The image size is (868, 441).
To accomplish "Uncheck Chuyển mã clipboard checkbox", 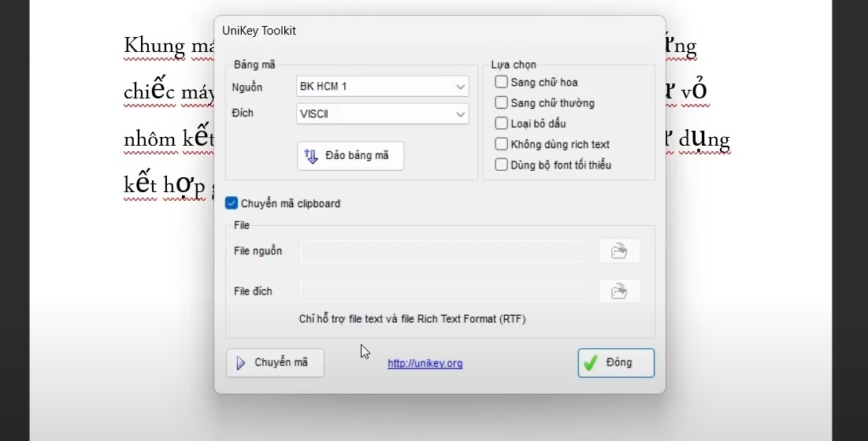I will (x=232, y=203).
